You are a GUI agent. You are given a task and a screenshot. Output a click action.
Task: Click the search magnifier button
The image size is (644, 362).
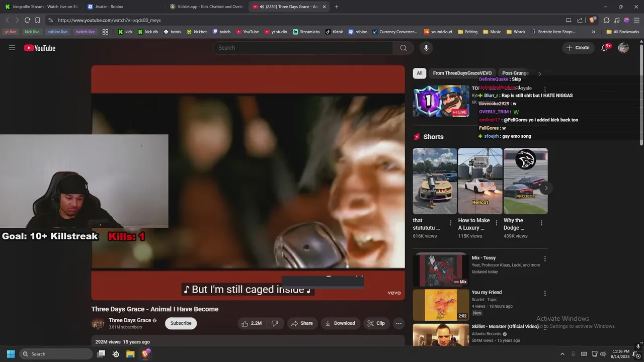pyautogui.click(x=404, y=48)
